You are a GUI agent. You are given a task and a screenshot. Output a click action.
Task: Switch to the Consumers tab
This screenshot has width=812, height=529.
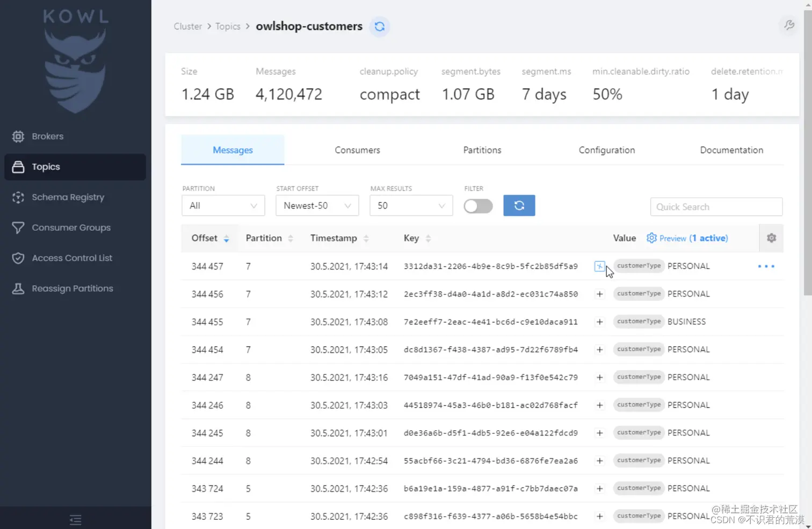[x=357, y=150]
